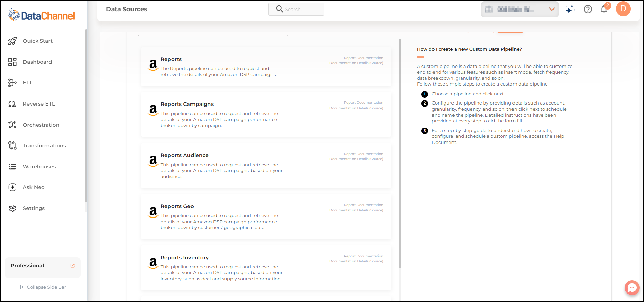Click the pipeline list scrollbar
644x302 pixels.
(400, 153)
